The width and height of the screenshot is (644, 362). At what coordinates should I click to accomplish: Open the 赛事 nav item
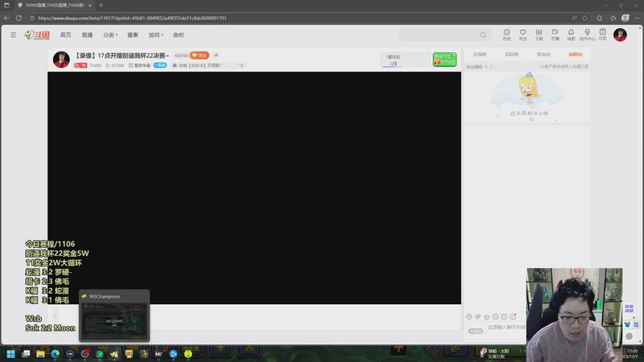[133, 35]
